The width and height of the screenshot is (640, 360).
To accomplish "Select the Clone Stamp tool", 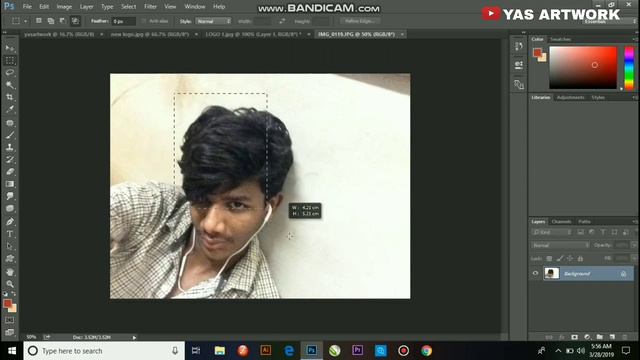I will [x=10, y=147].
